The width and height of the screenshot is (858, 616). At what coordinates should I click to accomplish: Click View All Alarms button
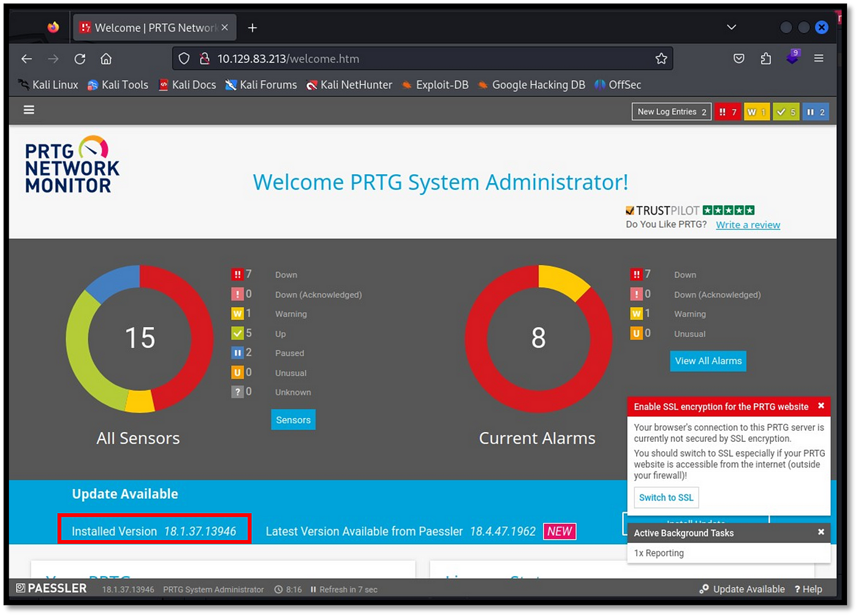point(708,361)
